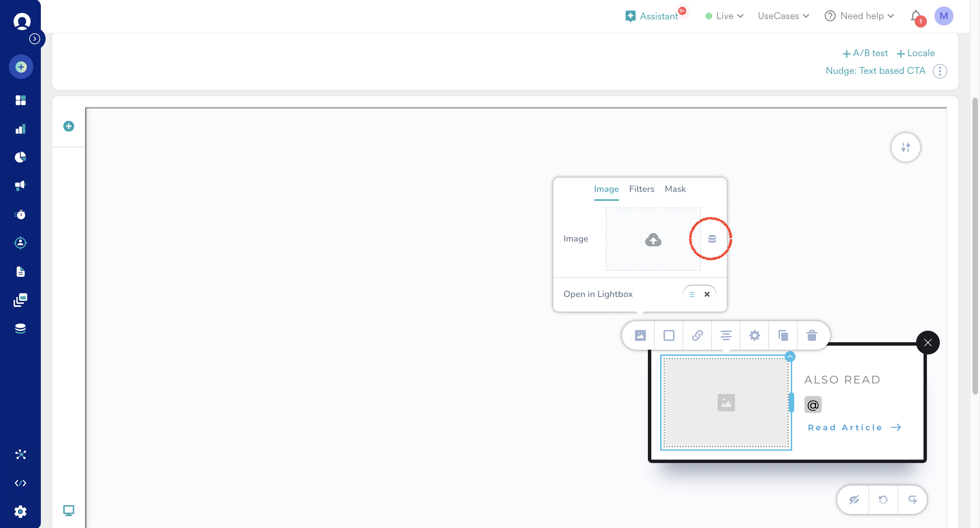Image resolution: width=980 pixels, height=528 pixels.
Task: Click the link icon in element toolbar
Action: (x=697, y=335)
